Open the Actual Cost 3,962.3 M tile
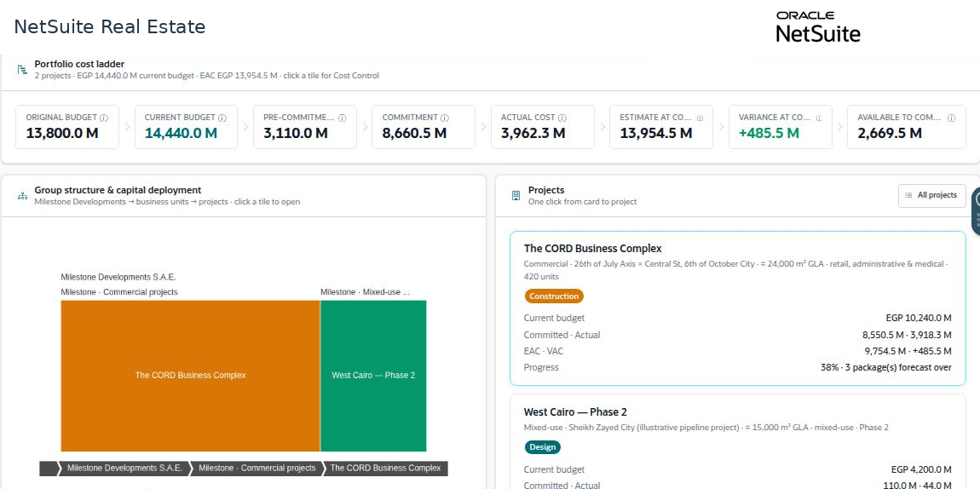The height and width of the screenshot is (489, 980). point(542,127)
